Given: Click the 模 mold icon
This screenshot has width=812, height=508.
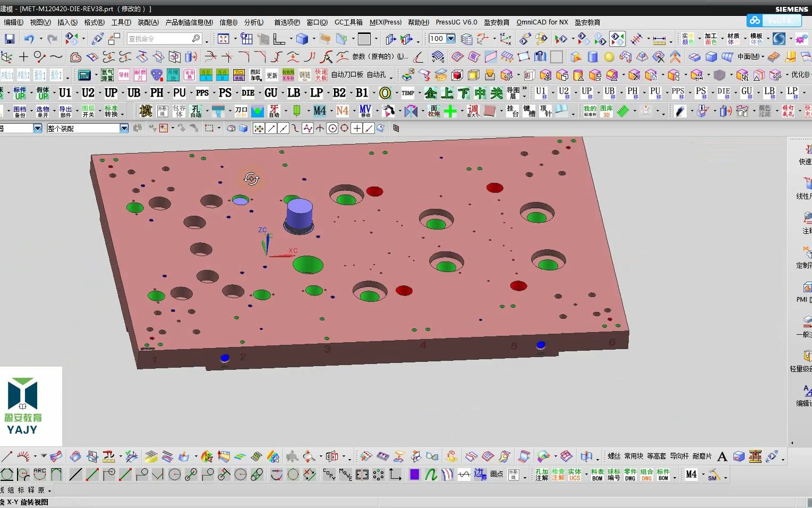Looking at the screenshot, I should pyautogui.click(x=146, y=111).
